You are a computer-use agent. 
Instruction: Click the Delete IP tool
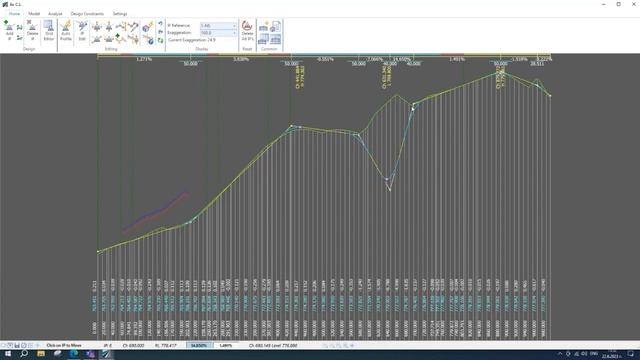tap(32, 31)
